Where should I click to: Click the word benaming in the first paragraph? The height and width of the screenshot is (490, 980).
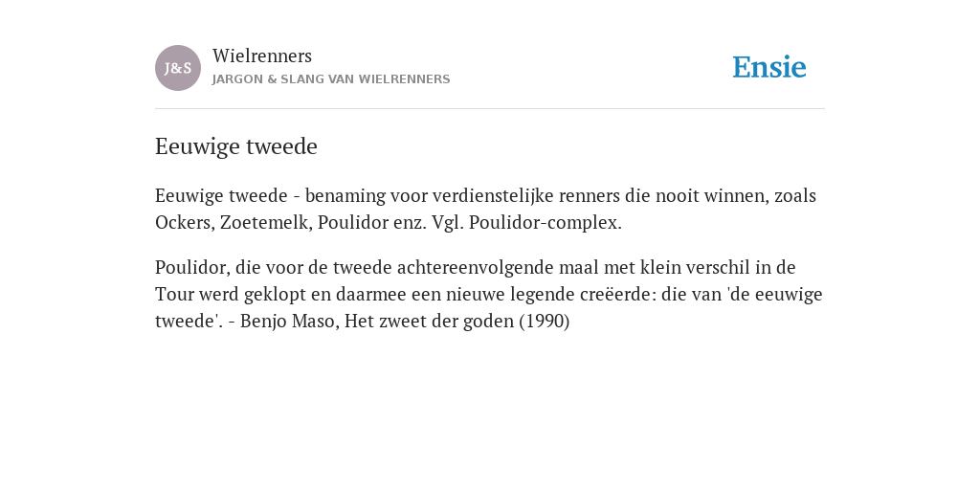(345, 196)
